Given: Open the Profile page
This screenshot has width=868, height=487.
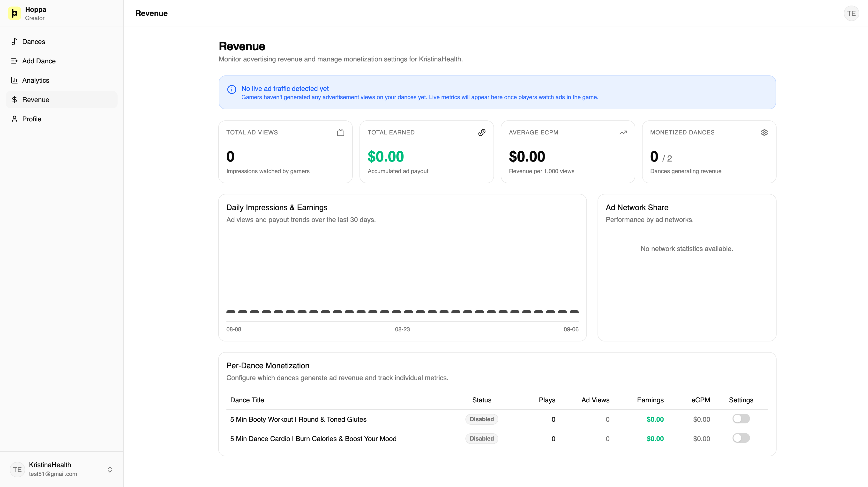Looking at the screenshot, I should (62, 119).
